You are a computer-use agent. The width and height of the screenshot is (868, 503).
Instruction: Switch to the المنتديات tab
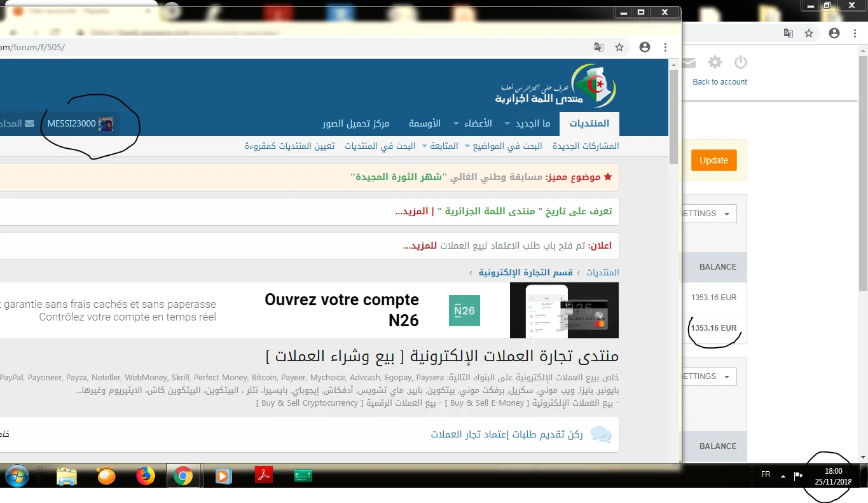(589, 123)
